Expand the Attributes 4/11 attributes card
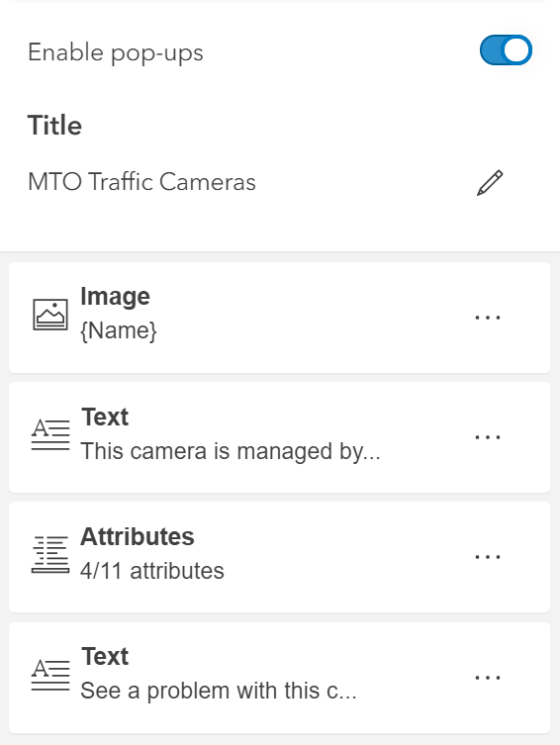 [279, 557]
